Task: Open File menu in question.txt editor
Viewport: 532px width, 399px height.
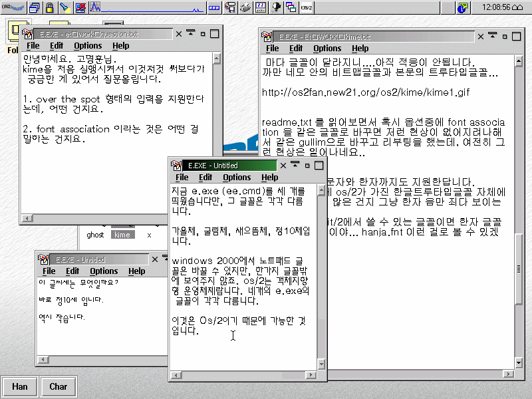Action: 33,46
